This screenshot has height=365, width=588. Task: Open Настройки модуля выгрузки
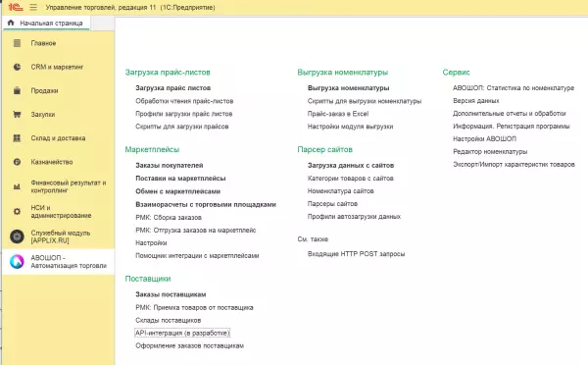350,127
